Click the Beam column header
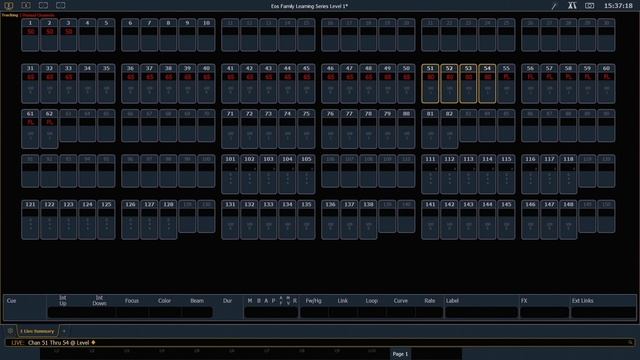 point(197,300)
